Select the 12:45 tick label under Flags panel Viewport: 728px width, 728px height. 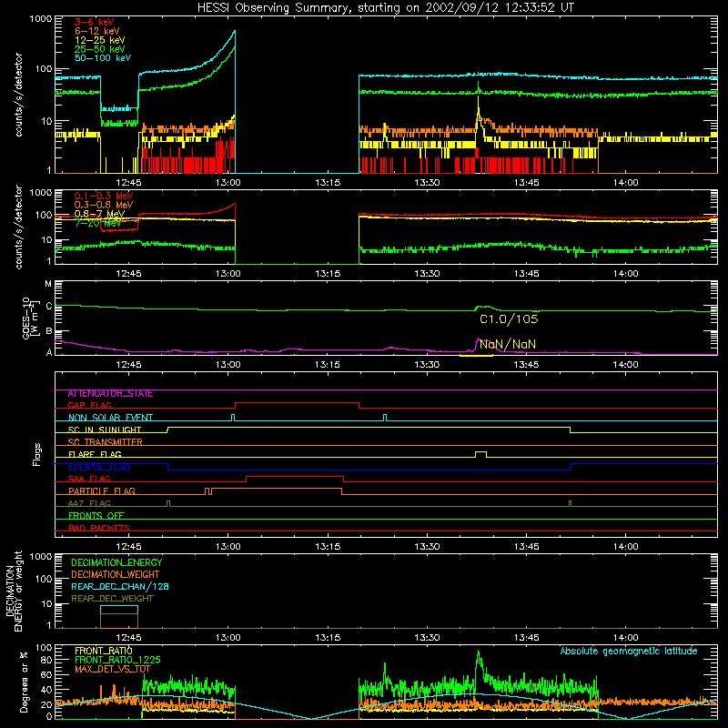click(128, 547)
